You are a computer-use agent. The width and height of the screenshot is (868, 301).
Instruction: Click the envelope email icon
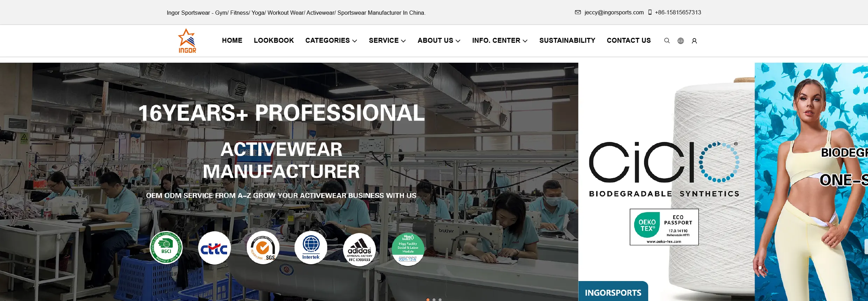coord(578,12)
